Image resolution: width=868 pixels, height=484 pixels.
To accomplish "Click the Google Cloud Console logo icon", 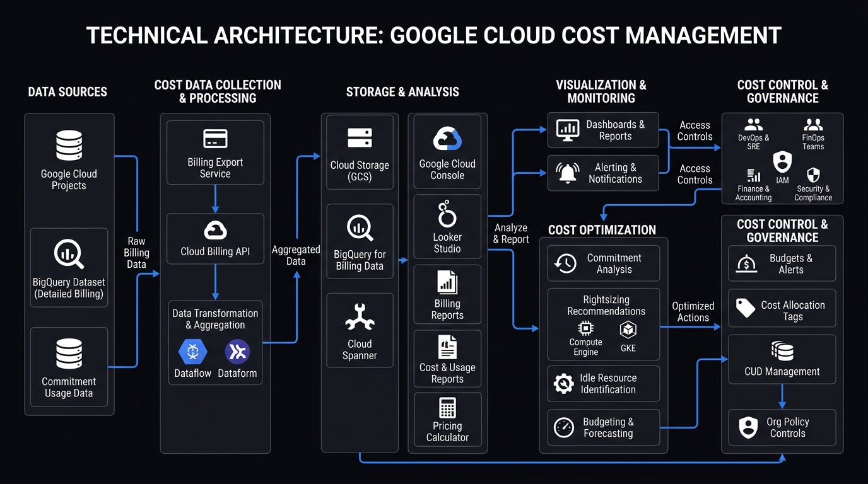I will pos(447,139).
